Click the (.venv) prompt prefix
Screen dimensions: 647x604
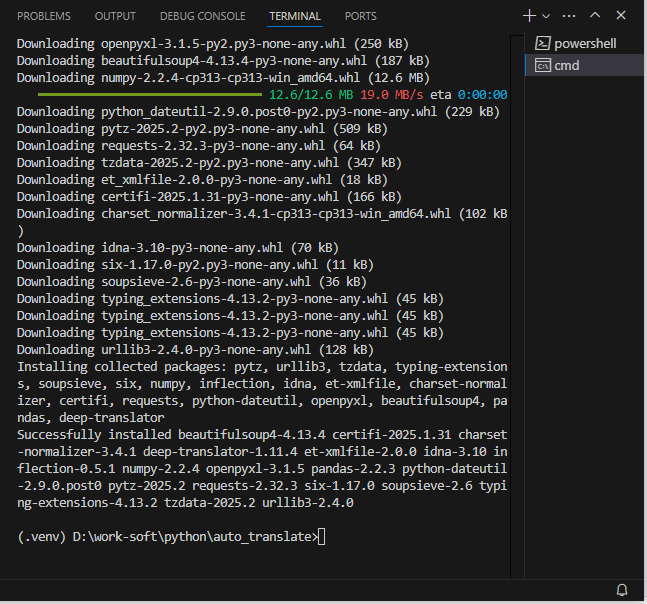[x=41, y=537]
